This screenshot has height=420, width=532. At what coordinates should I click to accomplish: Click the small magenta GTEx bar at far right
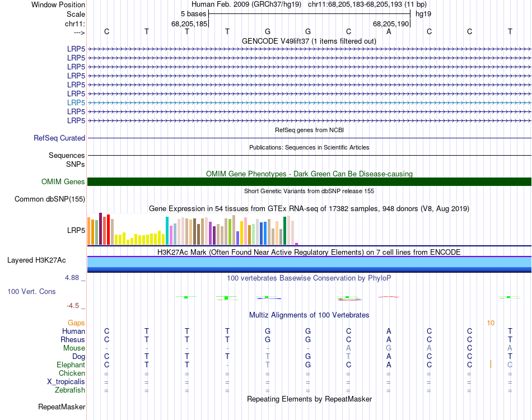[297, 244]
